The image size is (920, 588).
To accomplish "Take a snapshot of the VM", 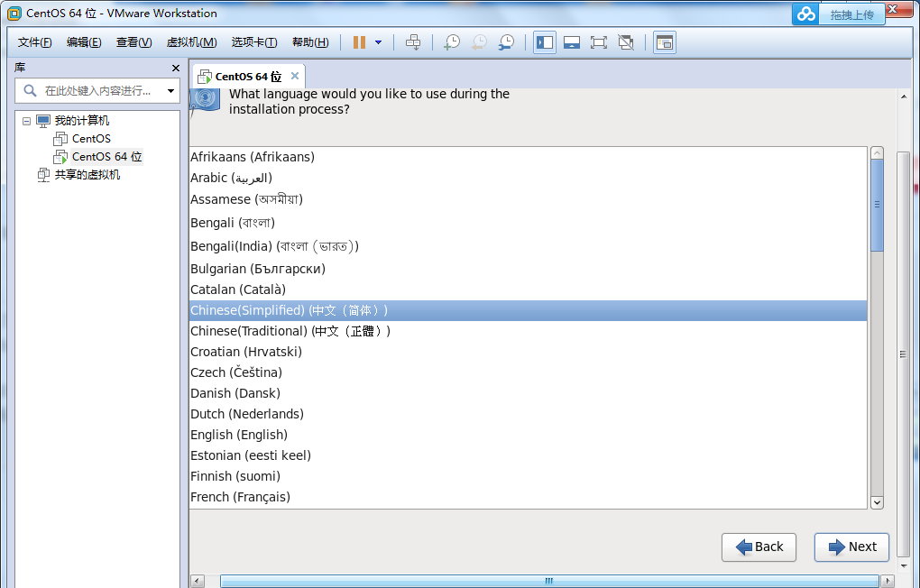I will (x=452, y=42).
